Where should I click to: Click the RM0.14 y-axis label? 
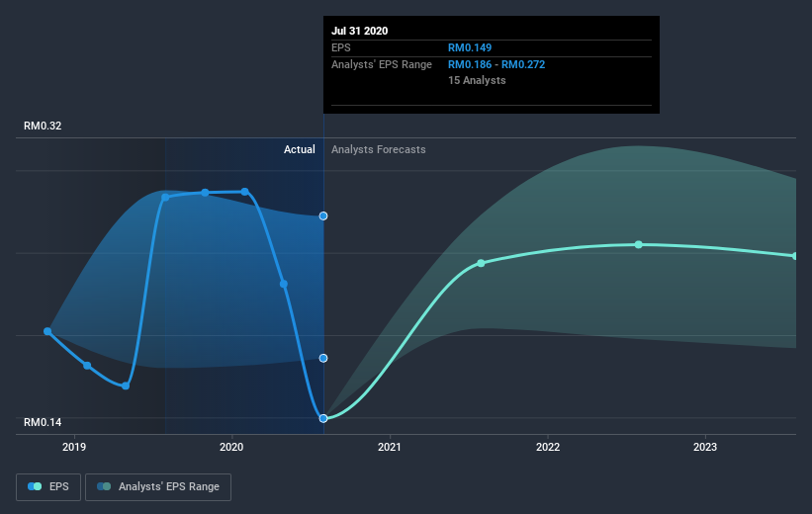pyautogui.click(x=43, y=422)
